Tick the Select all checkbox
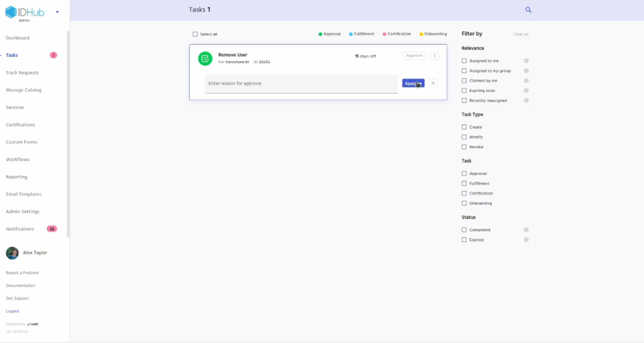This screenshot has height=343, width=644. click(195, 34)
